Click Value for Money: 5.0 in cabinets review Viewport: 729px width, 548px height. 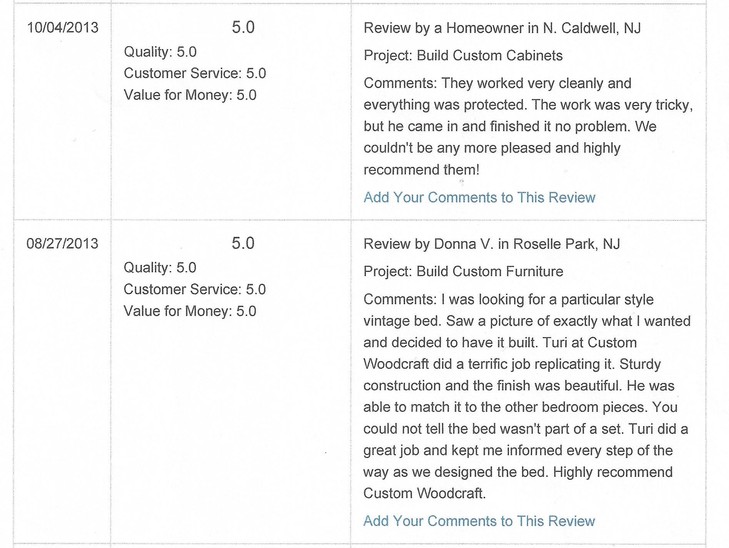[190, 95]
